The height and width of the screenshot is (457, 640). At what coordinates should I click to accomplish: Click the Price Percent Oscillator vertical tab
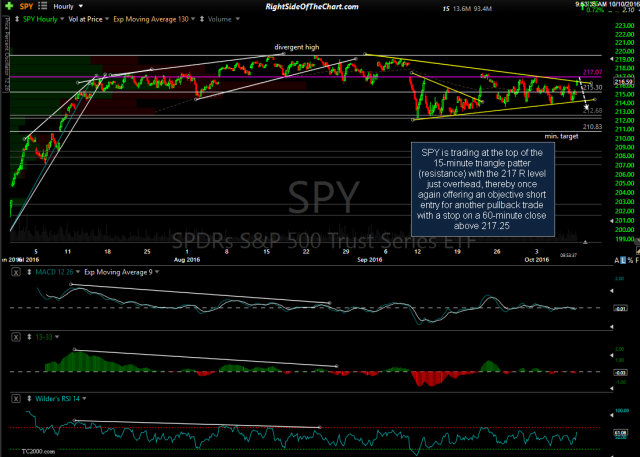(x=6, y=54)
